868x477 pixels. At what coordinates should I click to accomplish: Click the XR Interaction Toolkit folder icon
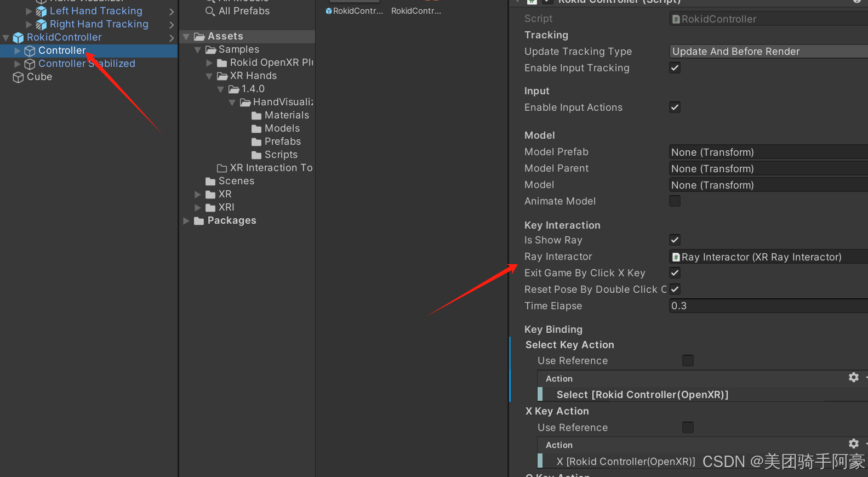click(222, 168)
